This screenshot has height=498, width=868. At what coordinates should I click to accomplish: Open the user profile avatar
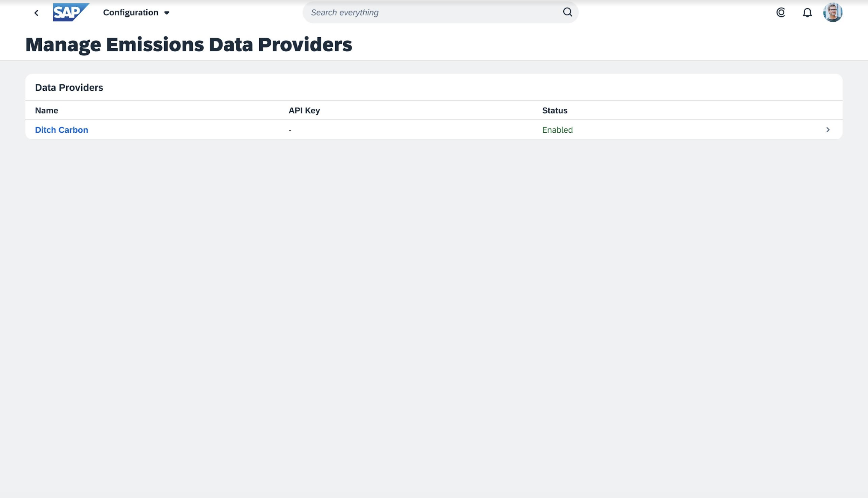tap(834, 12)
